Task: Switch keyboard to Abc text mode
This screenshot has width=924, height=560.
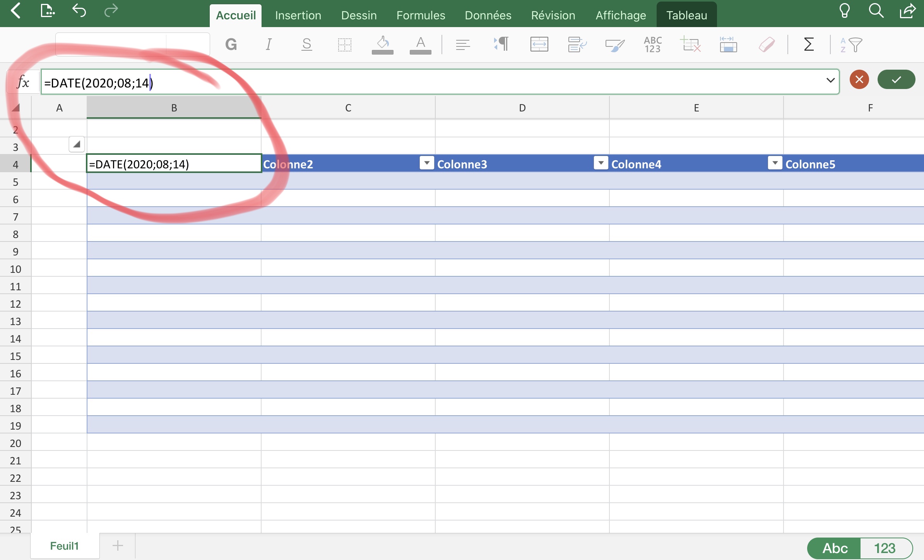Action: 835,548
